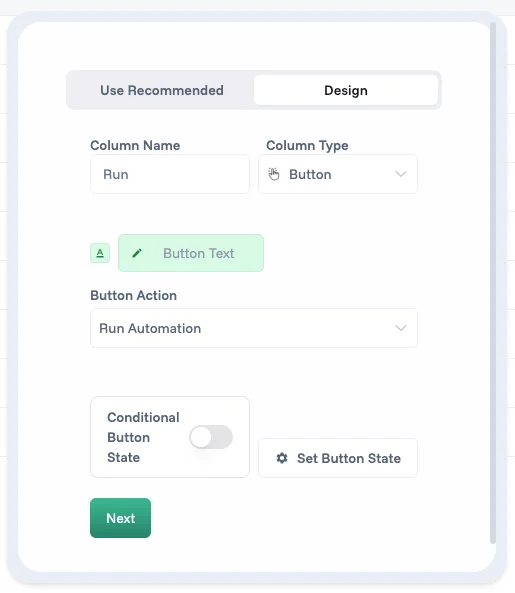
Task: Click the Button Text preview field
Action: pos(191,253)
